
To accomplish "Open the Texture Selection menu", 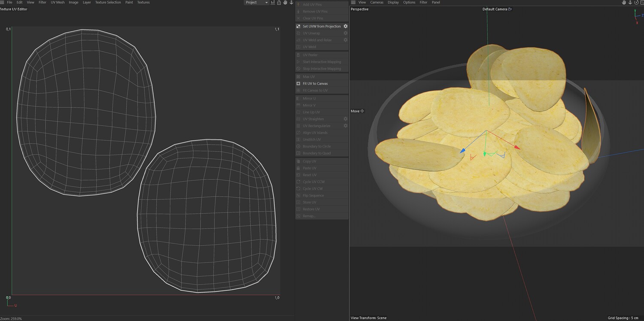I will click(108, 3).
